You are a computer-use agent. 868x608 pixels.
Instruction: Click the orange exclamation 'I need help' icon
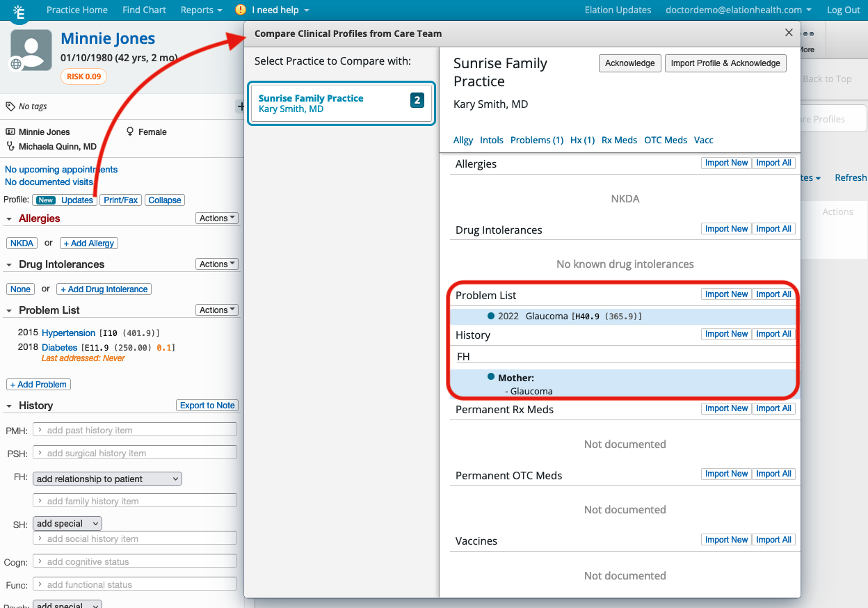click(x=240, y=10)
